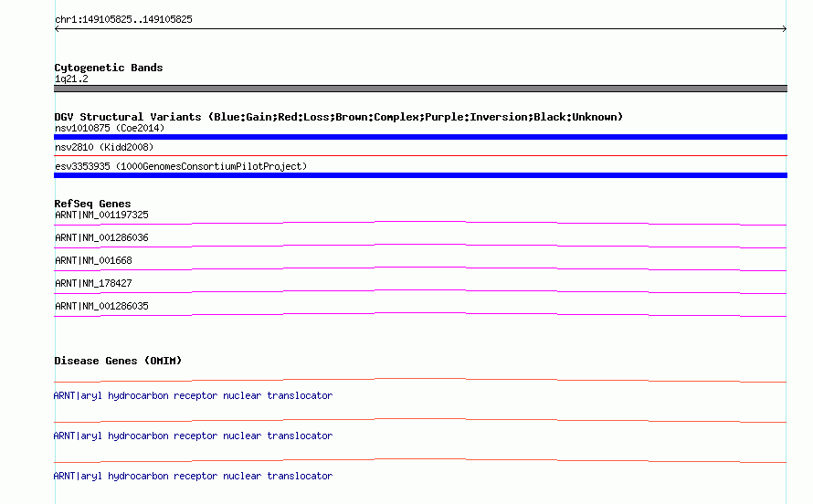Click the magenta gene line under ARNT|NM_001197325
The height and width of the screenshot is (504, 813).
[x=420, y=224]
